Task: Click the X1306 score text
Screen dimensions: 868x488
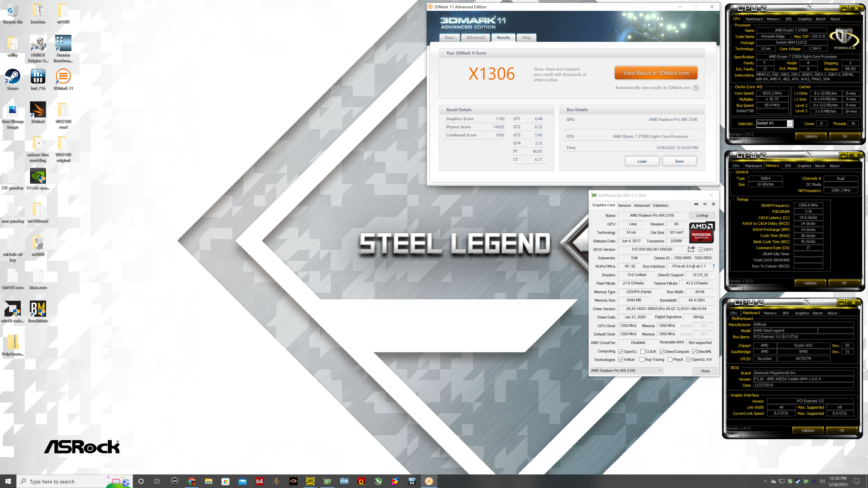Action: [x=492, y=73]
